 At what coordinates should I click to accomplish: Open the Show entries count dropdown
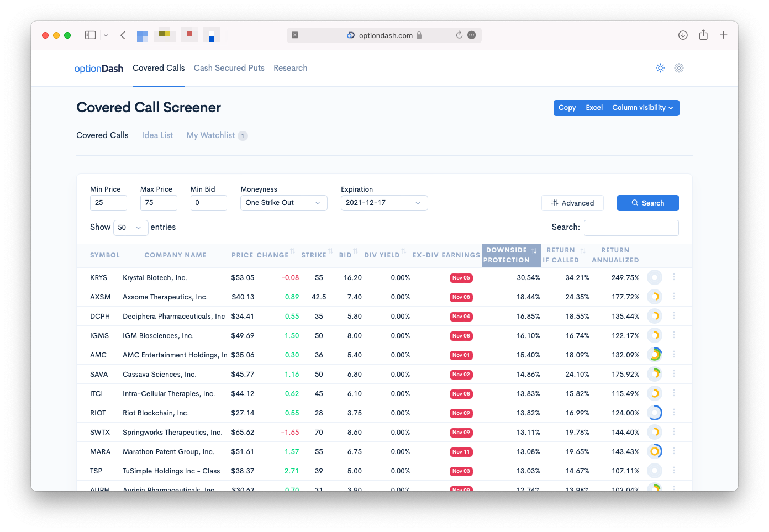[130, 228]
